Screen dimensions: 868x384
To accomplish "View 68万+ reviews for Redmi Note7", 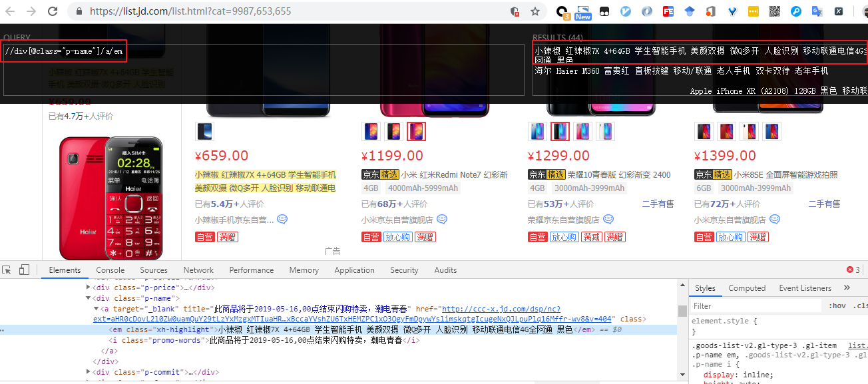I will click(395, 204).
